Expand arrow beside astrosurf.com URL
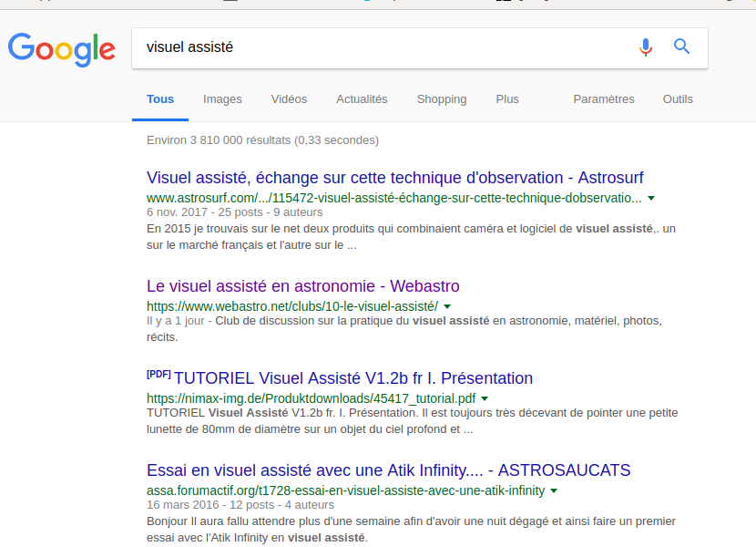Viewport: 756px width, 547px height. click(x=651, y=198)
